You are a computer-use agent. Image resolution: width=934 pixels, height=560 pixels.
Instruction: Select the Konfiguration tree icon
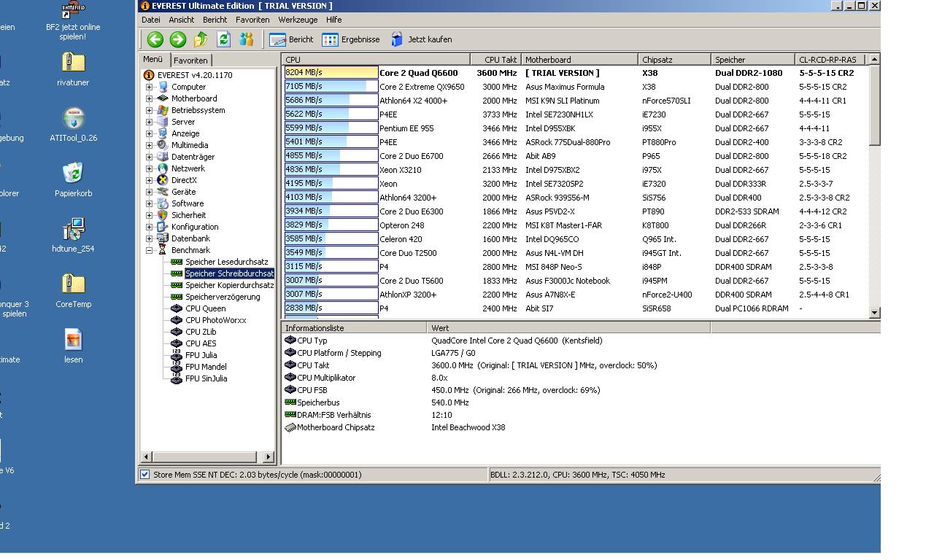[x=163, y=227]
